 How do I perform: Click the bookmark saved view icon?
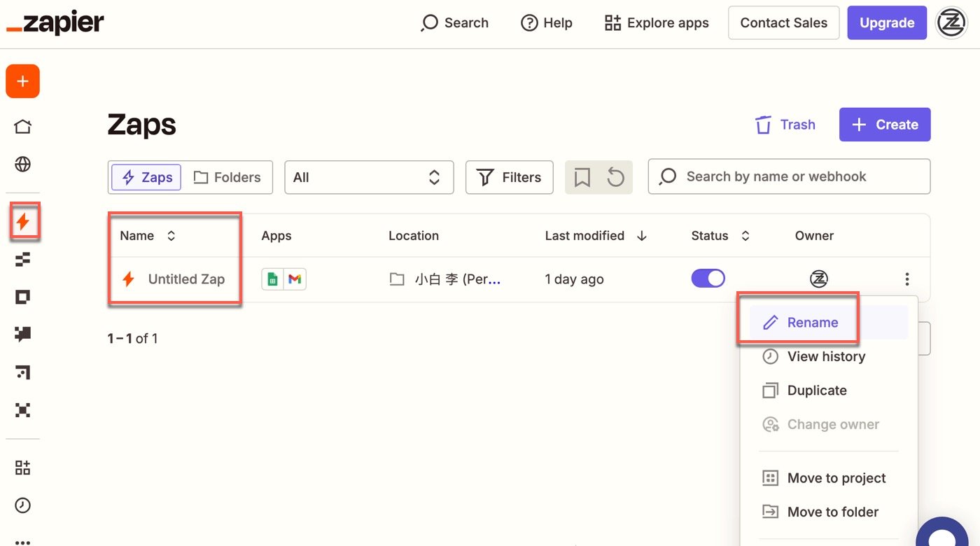pos(582,177)
